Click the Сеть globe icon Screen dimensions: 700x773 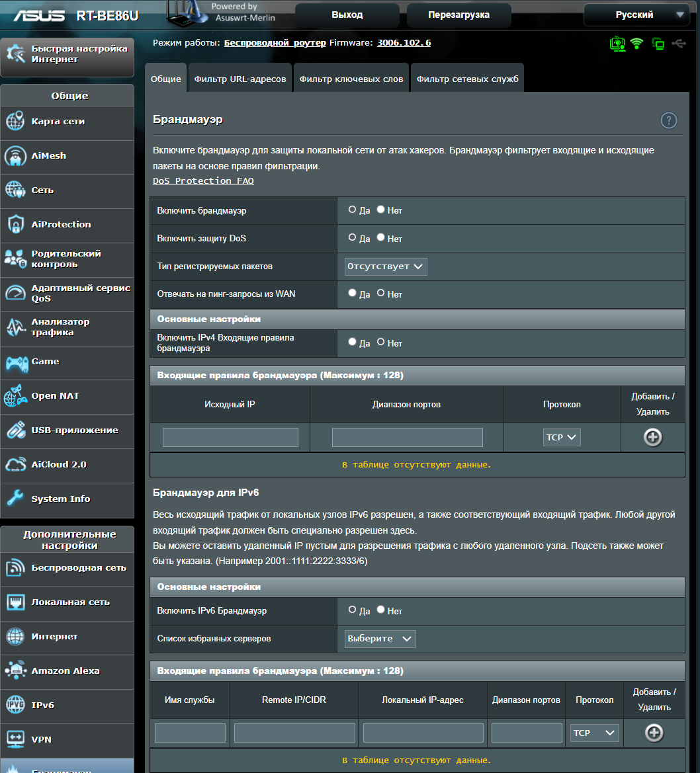point(15,190)
